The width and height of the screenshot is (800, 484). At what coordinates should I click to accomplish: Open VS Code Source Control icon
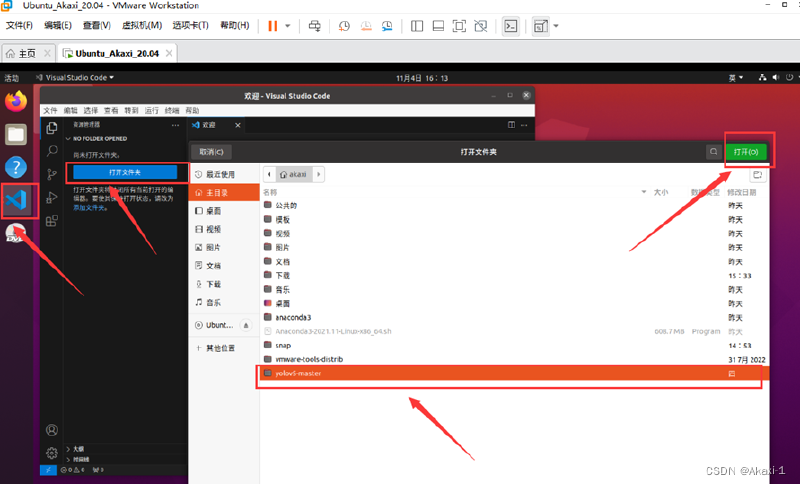(52, 174)
